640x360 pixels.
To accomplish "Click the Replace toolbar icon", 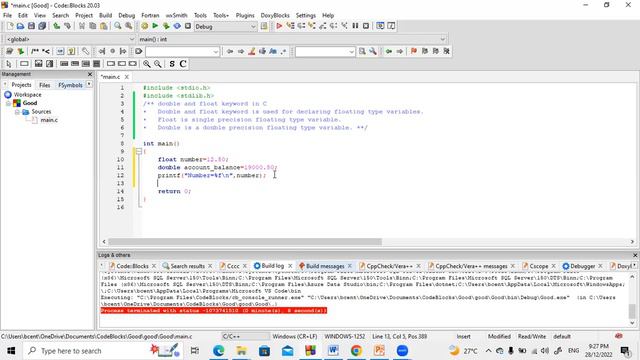I will tap(129, 26).
